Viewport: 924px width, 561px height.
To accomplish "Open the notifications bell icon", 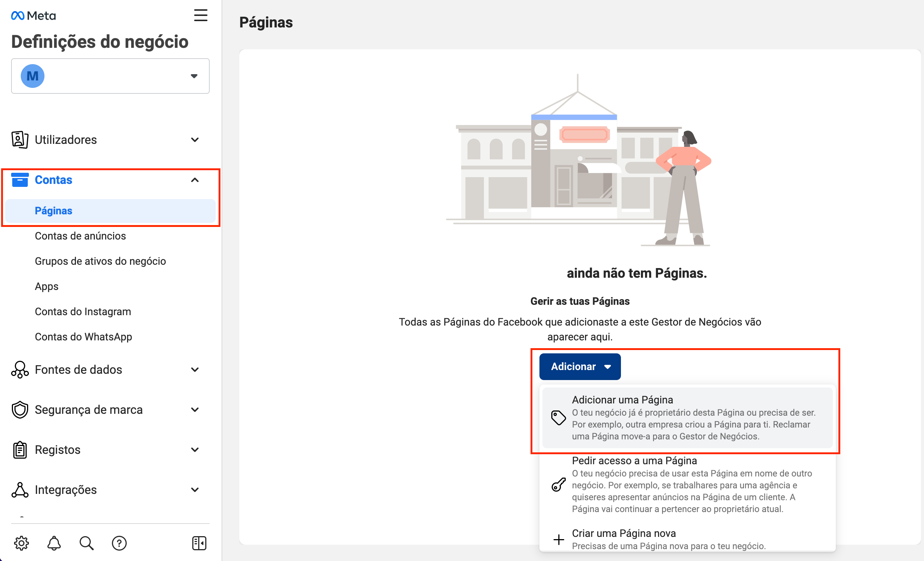I will (54, 542).
